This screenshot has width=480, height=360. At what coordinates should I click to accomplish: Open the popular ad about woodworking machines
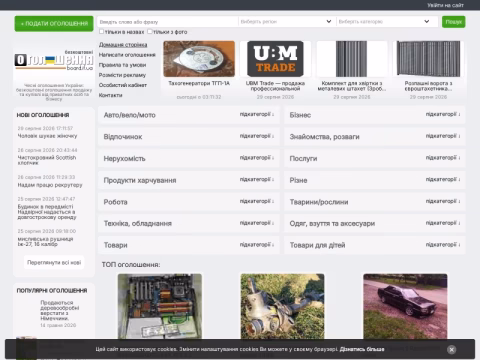(60, 311)
